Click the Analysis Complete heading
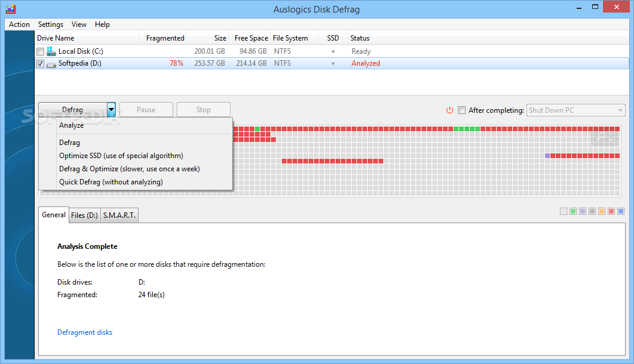The width and height of the screenshot is (634, 364). pyautogui.click(x=87, y=246)
